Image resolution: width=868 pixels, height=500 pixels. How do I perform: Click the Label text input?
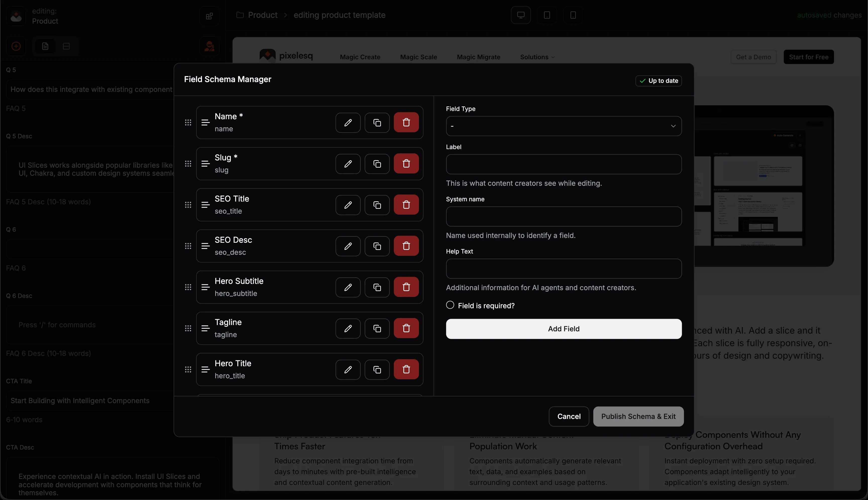point(564,164)
